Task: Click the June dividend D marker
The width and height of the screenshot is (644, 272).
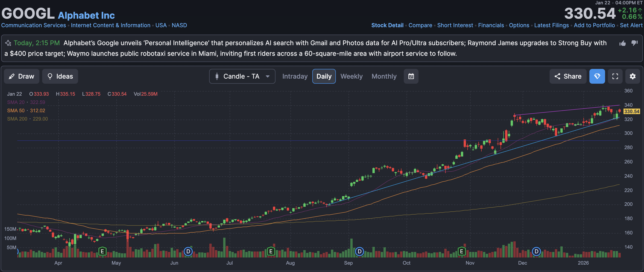Action: click(188, 251)
